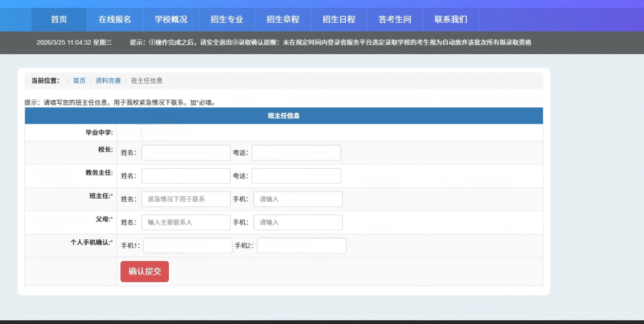Click the 首页 breadcrumb link
644x324 pixels.
[79, 81]
